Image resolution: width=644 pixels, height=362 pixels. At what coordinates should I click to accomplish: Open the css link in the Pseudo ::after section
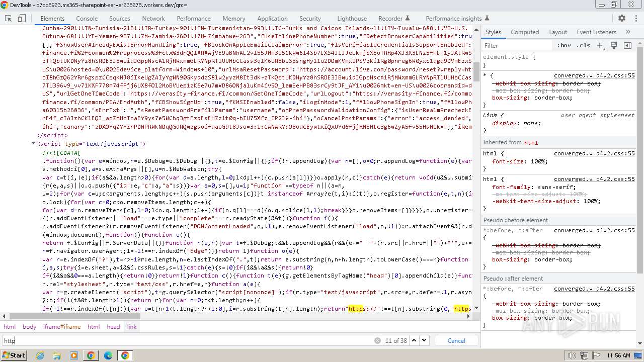[x=594, y=289]
